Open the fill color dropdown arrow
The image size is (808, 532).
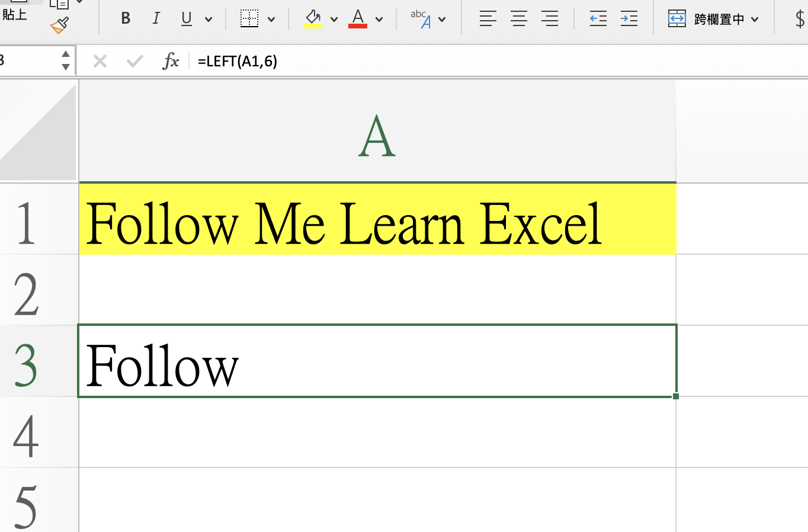pos(334,20)
